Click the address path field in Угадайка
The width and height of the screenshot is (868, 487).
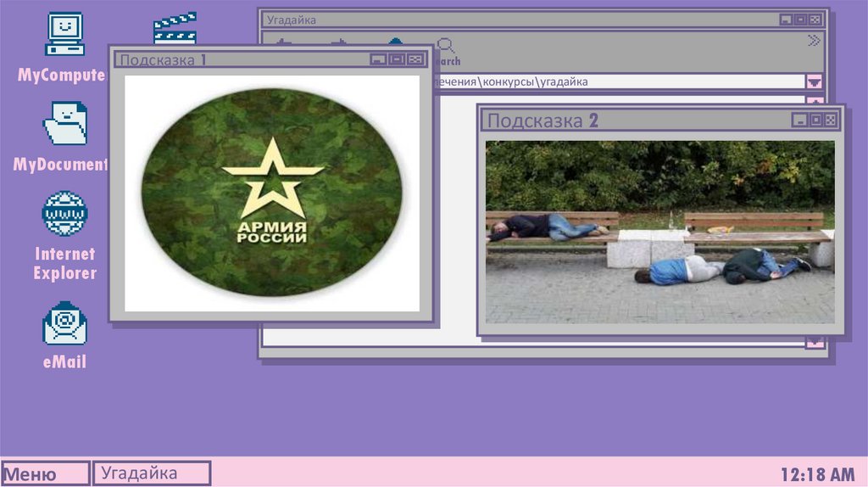pos(619,81)
